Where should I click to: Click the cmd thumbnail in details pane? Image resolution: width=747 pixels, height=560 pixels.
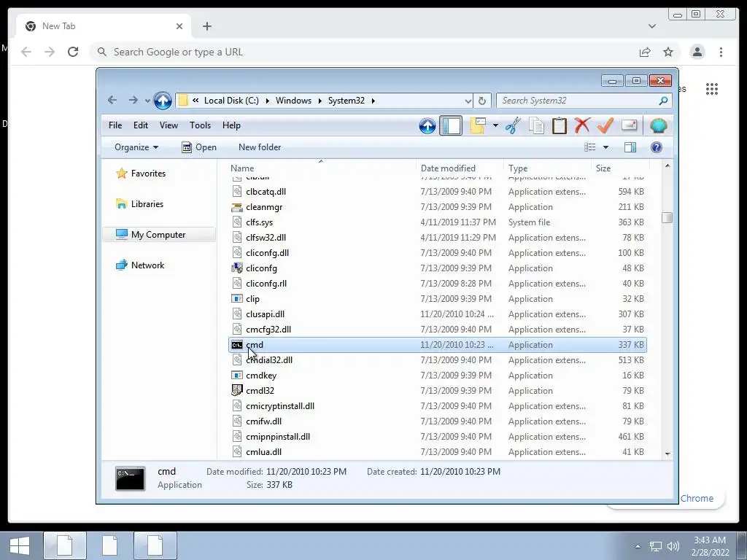(130, 478)
